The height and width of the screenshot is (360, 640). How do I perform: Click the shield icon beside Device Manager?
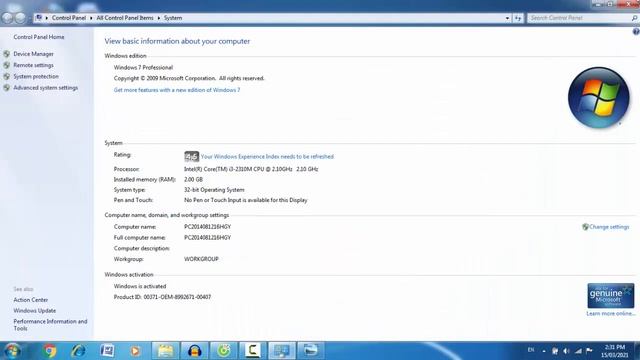pos(7,54)
